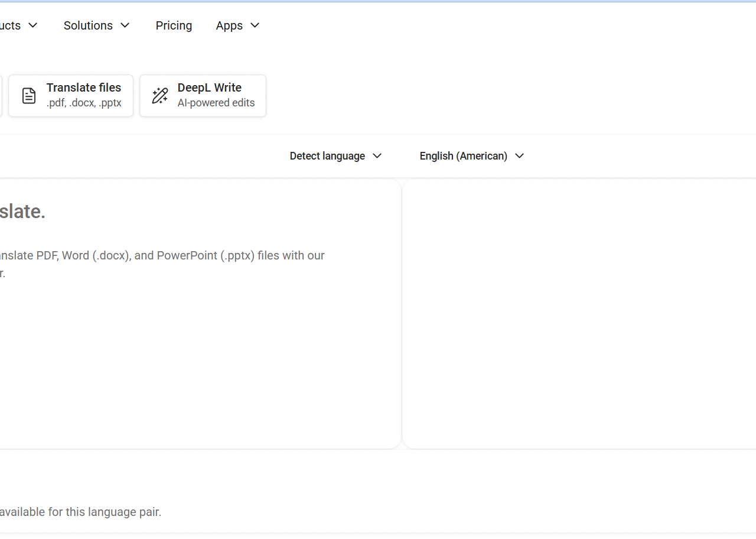
Task: Open DeepL Write for AI-powered edits
Action: 203,95
